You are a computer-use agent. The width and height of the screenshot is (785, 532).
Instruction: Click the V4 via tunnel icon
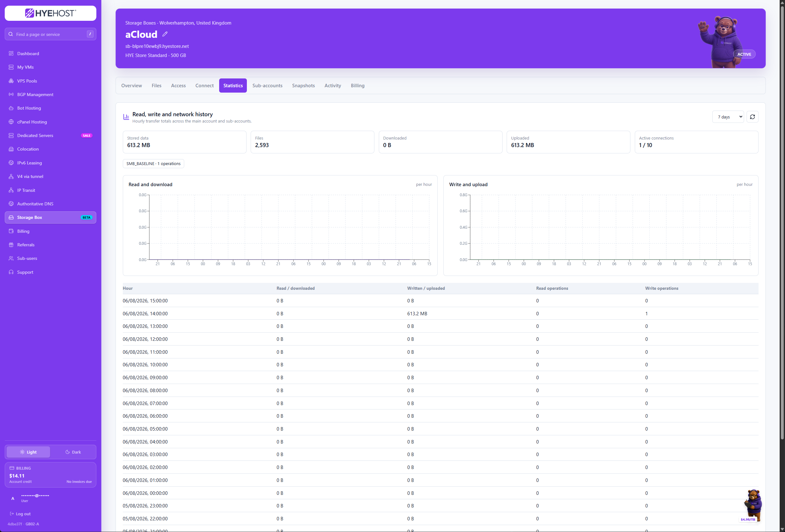click(x=11, y=176)
